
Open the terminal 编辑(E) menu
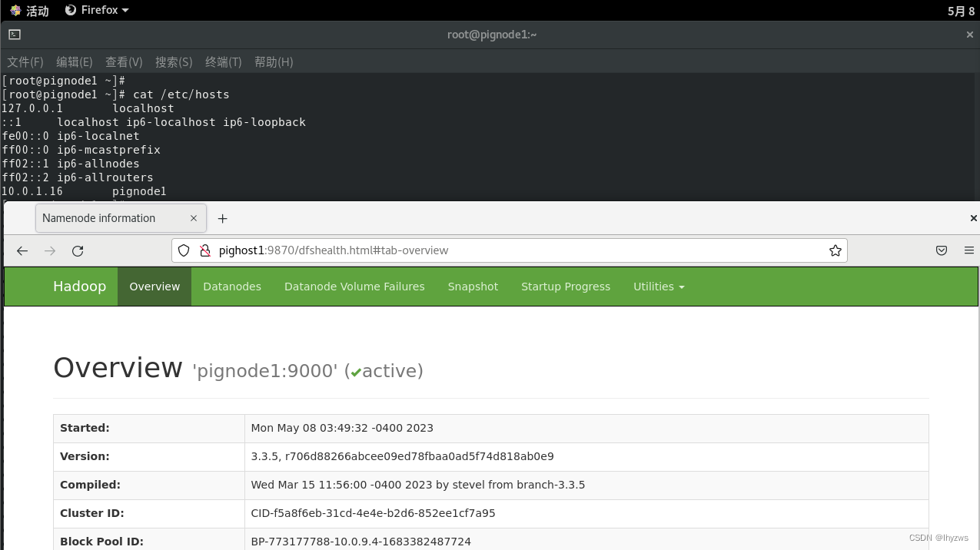point(75,62)
